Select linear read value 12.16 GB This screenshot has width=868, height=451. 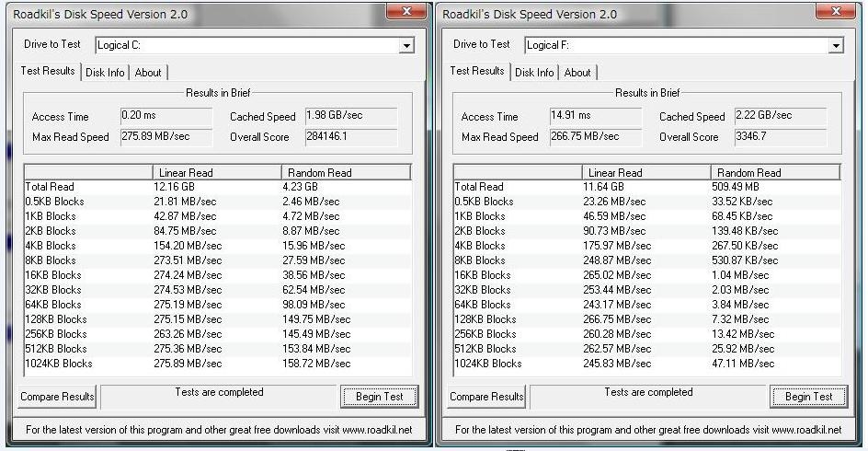pyautogui.click(x=174, y=187)
